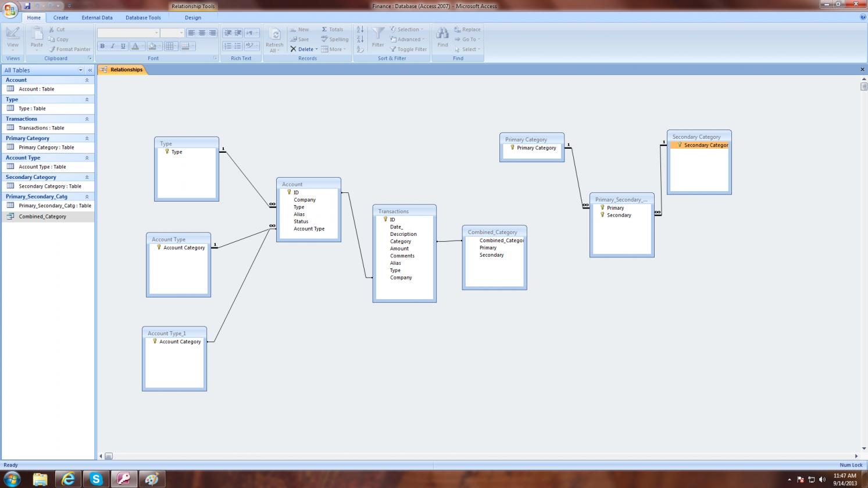Click the Copy command
868x488 pixels.
coord(58,40)
